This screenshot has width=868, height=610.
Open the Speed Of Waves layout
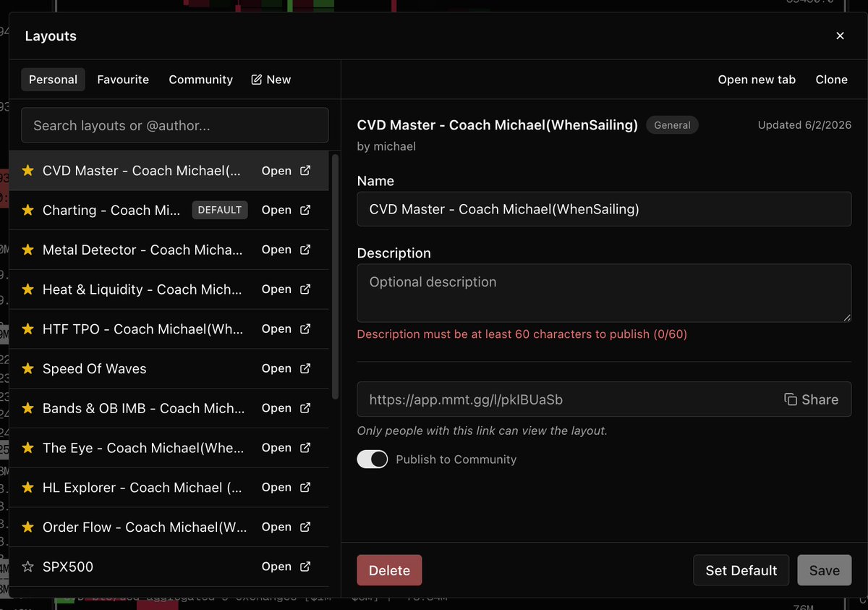click(276, 368)
